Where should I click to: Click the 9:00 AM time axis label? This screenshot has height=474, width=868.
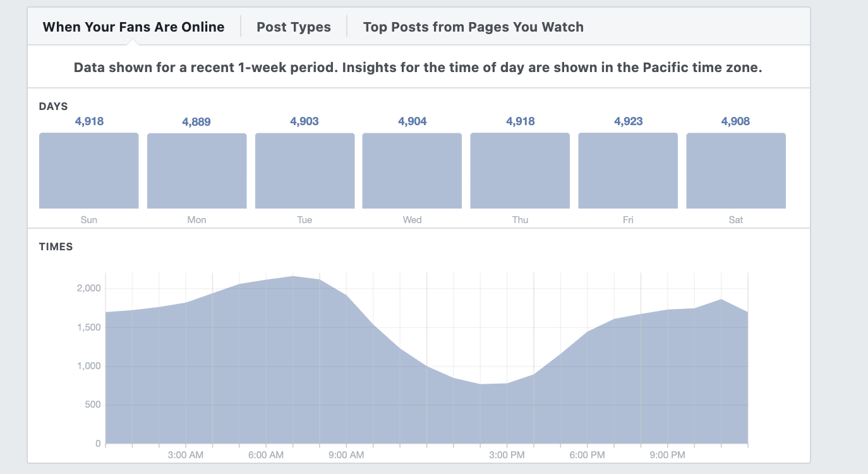(346, 455)
